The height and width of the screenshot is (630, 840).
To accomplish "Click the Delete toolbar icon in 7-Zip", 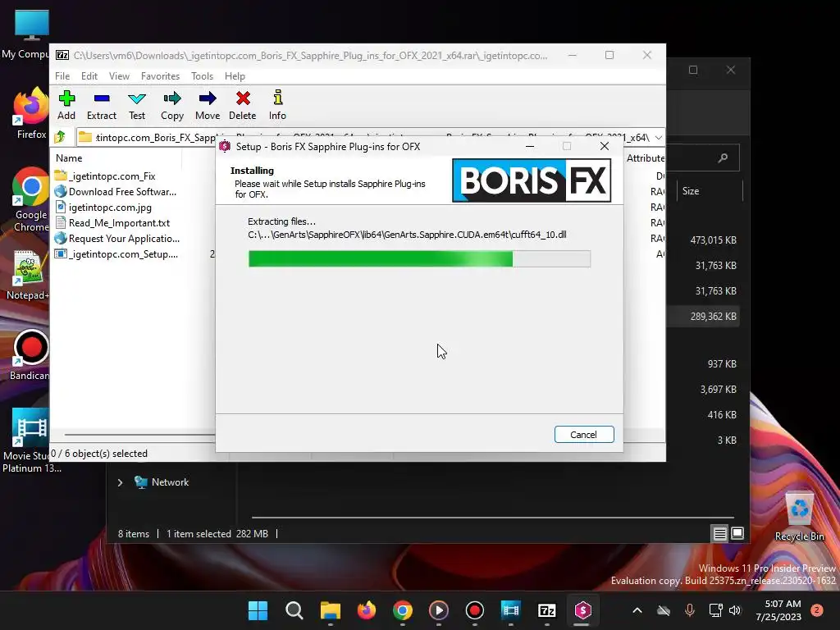I will 243,105.
